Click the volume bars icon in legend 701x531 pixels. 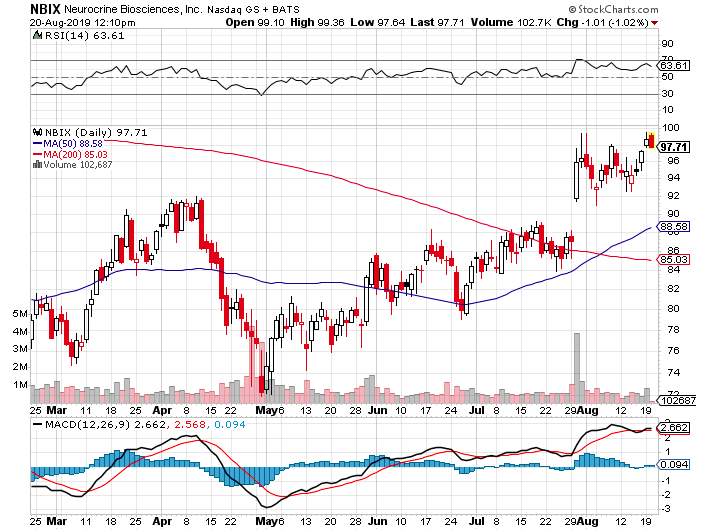click(38, 164)
